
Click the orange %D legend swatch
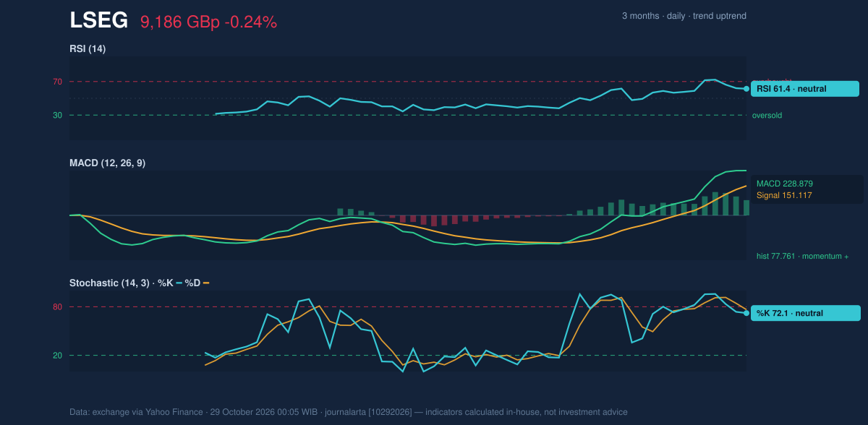(206, 283)
